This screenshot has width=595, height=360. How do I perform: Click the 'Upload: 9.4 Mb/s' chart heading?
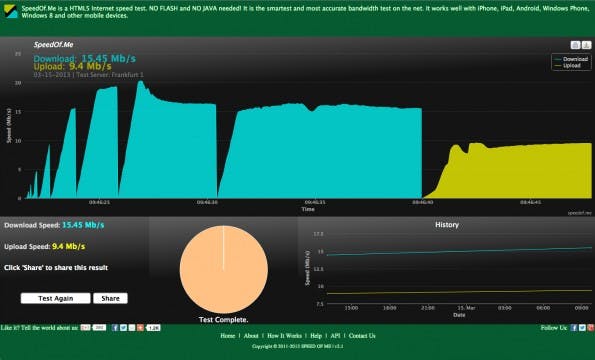click(x=72, y=67)
